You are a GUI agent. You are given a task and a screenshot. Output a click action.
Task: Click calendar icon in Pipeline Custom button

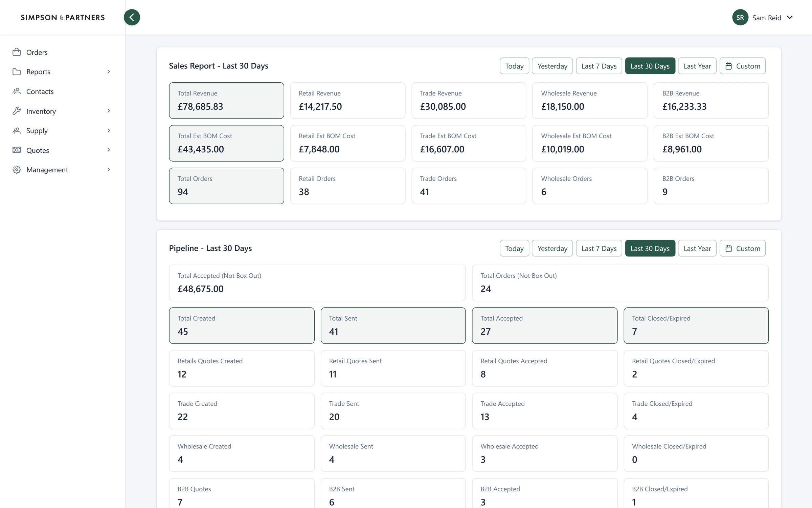729,249
